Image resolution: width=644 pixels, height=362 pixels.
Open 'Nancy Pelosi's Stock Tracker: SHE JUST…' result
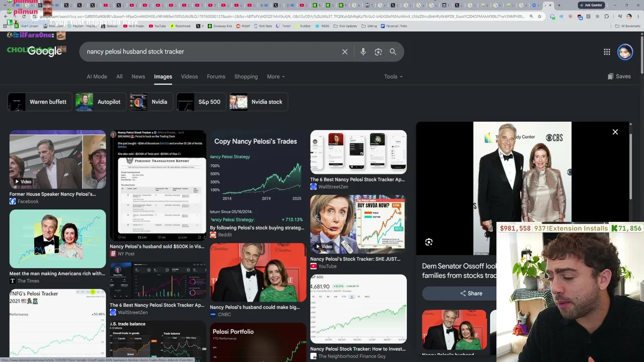point(355,259)
